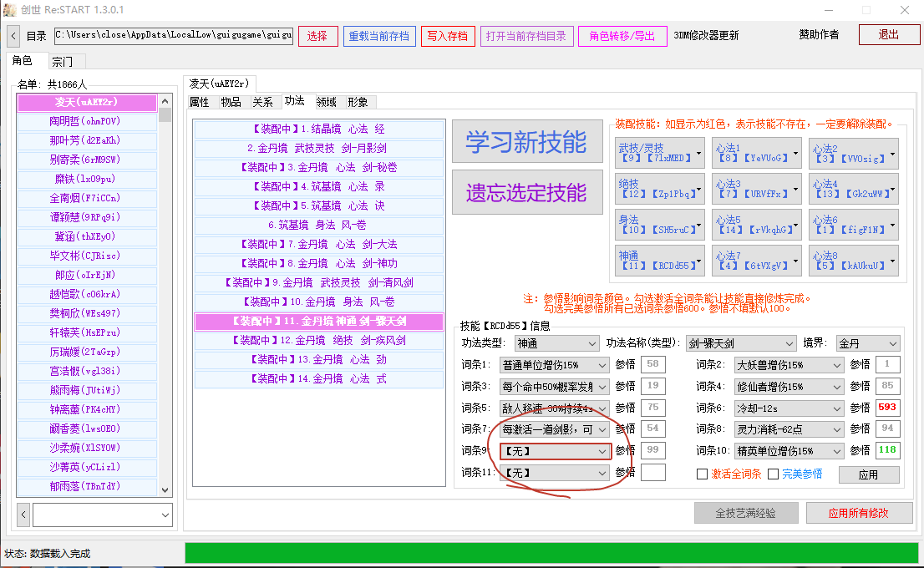
Task: Select character 毕文彬(CJRisc)
Action: tap(87, 256)
